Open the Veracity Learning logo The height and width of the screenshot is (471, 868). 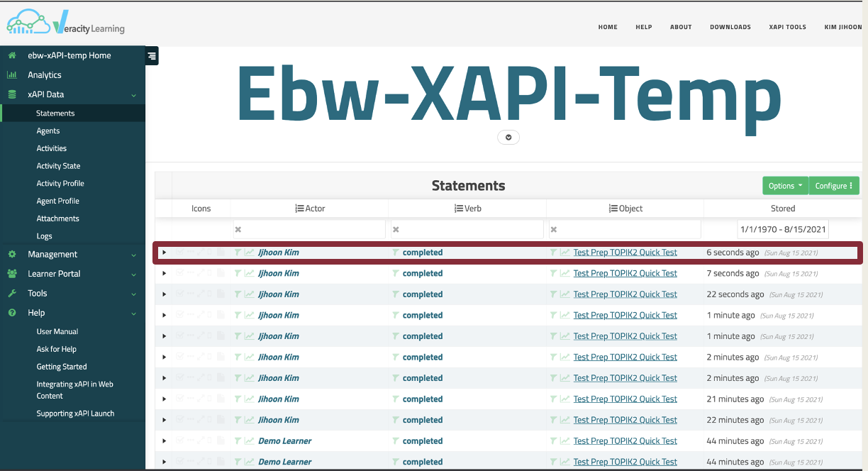point(65,23)
